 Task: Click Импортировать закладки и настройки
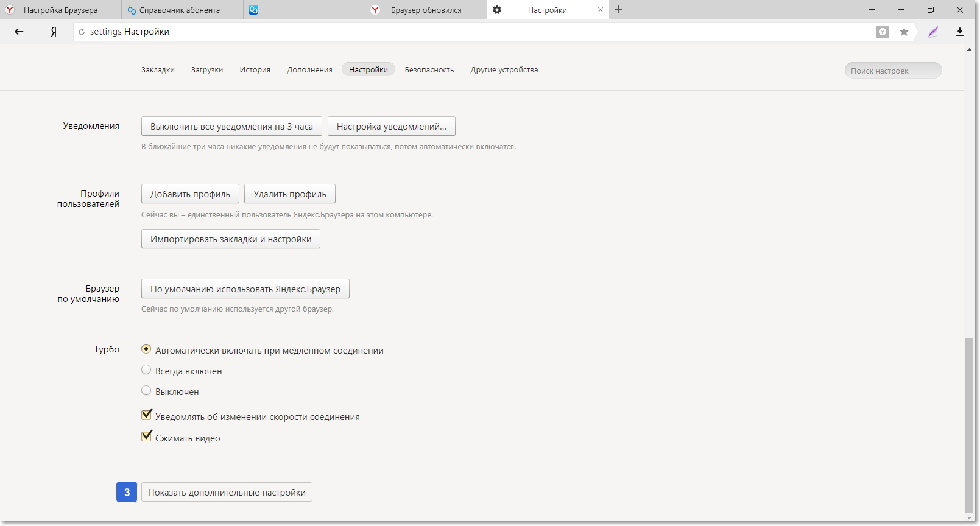pyautogui.click(x=231, y=239)
